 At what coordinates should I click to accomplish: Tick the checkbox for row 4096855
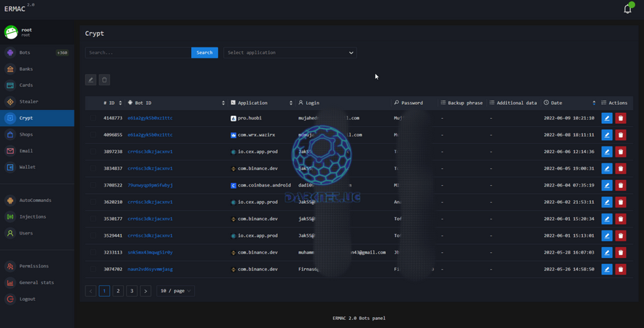coord(93,135)
